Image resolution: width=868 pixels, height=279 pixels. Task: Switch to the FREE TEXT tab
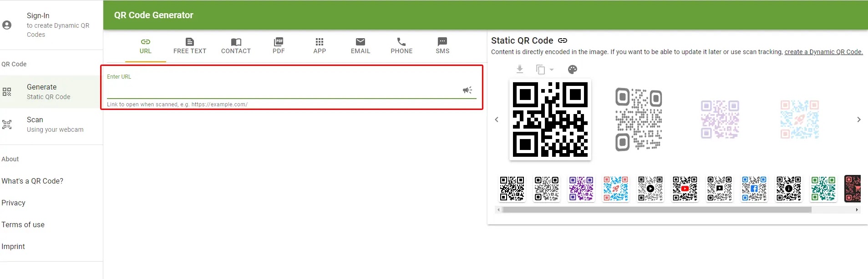(x=190, y=46)
